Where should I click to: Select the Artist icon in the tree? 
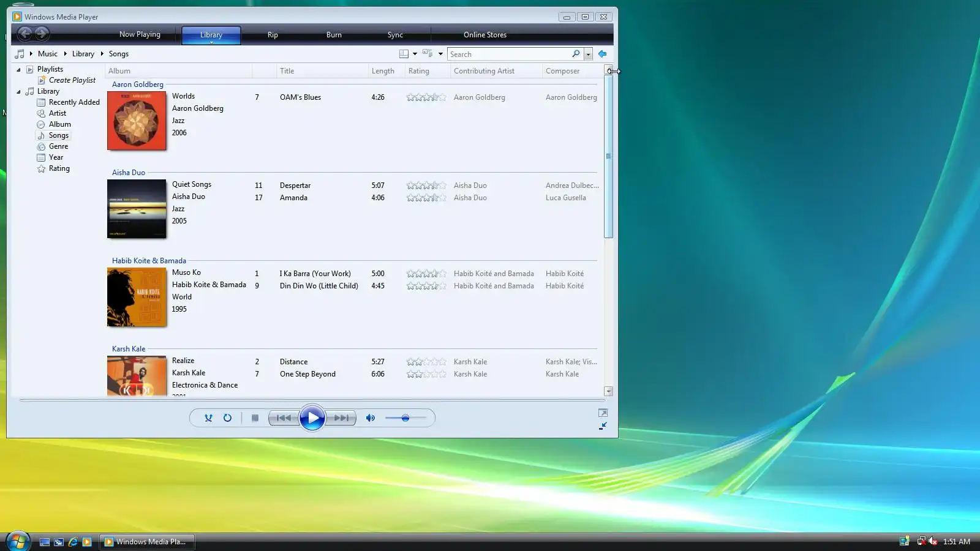click(x=41, y=113)
